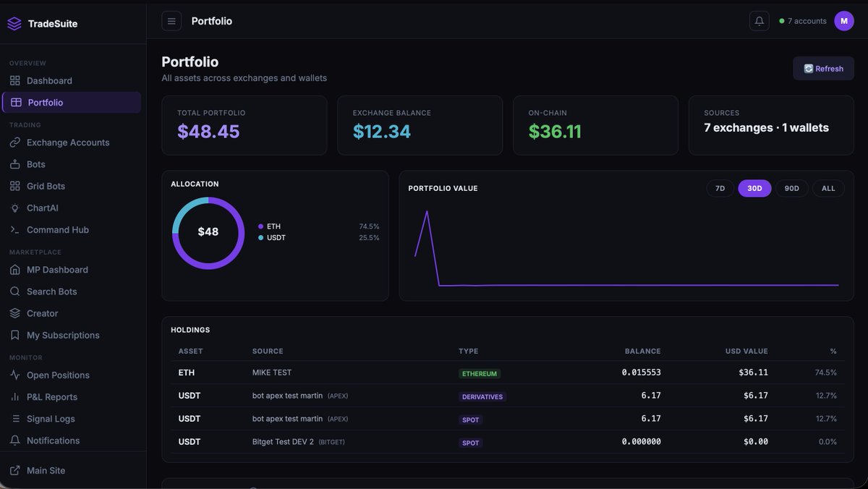Viewport: 868px width, 489px height.
Task: Open the hamburger menu toggle
Action: pos(171,21)
